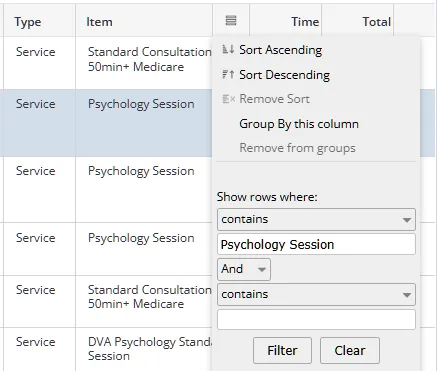Click the Filter button

[282, 350]
